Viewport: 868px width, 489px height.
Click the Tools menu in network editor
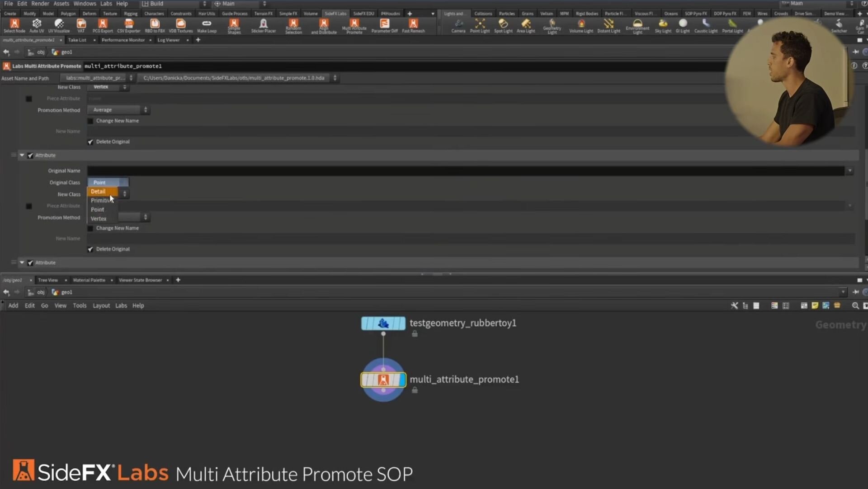(80, 306)
